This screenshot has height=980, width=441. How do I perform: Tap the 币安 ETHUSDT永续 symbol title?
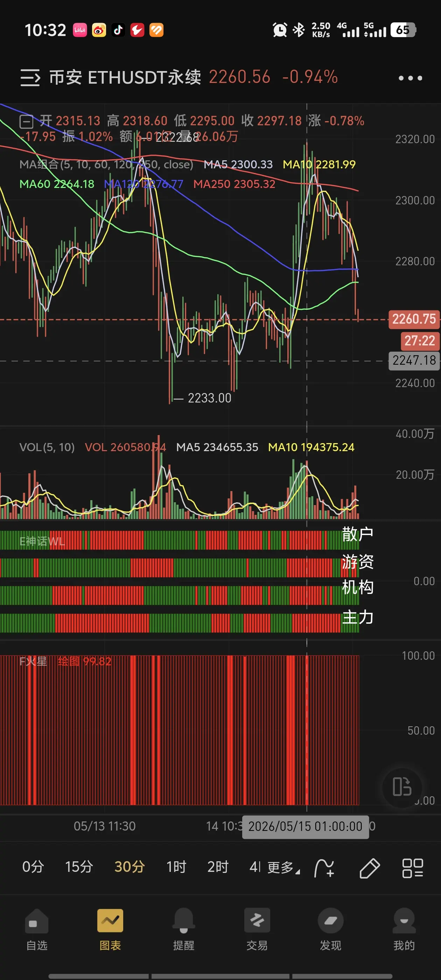tap(125, 77)
